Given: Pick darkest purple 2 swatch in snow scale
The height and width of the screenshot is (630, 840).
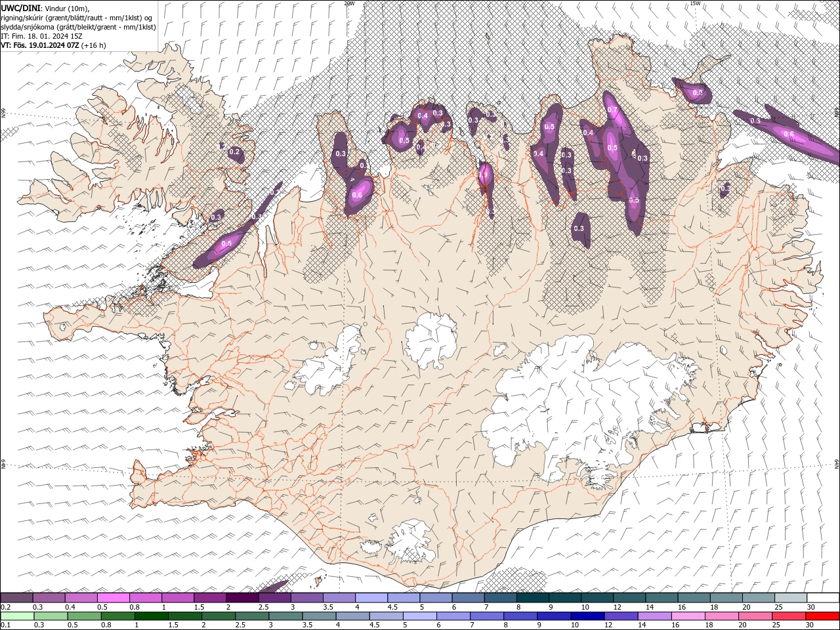Looking at the screenshot, I should click(x=242, y=598).
